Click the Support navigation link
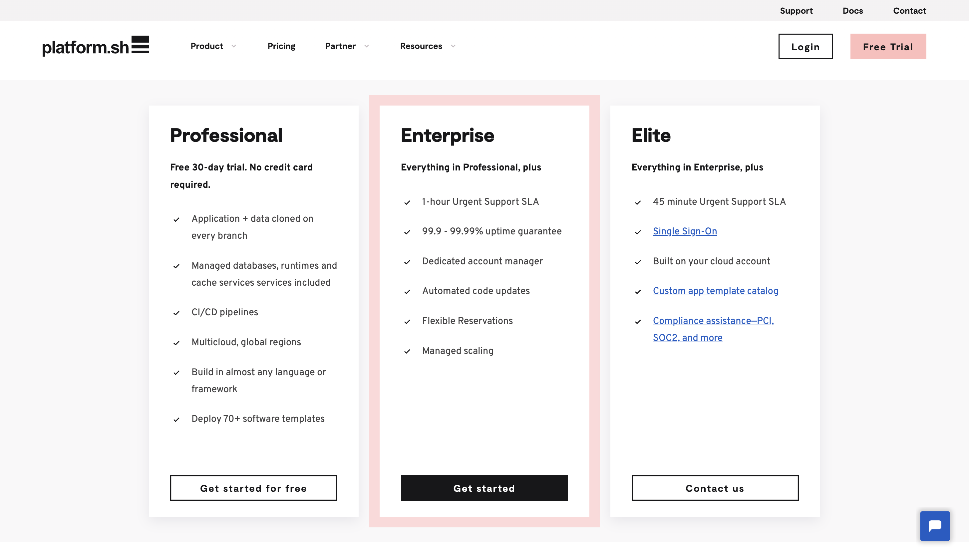Viewport: 969px width, 560px height. pyautogui.click(x=797, y=10)
